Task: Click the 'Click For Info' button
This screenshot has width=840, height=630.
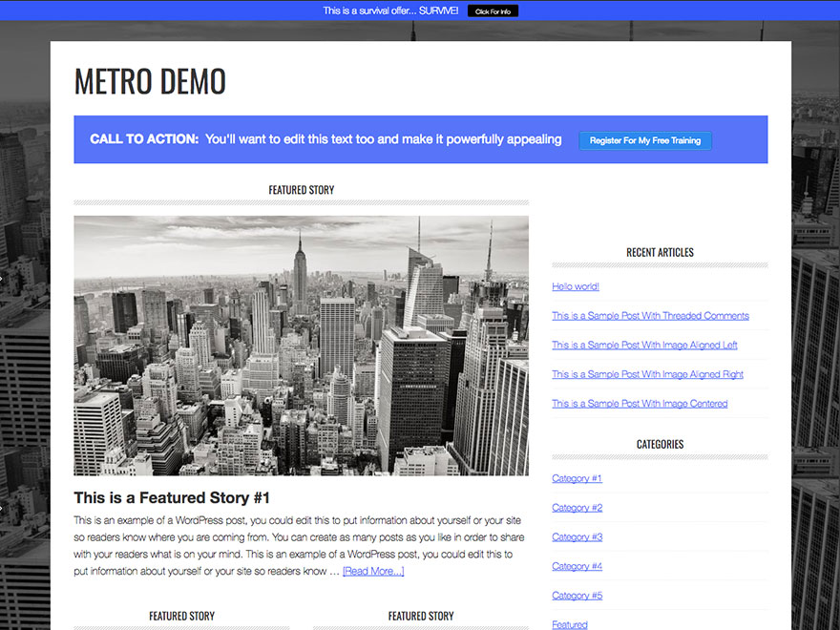Action: click(x=493, y=11)
